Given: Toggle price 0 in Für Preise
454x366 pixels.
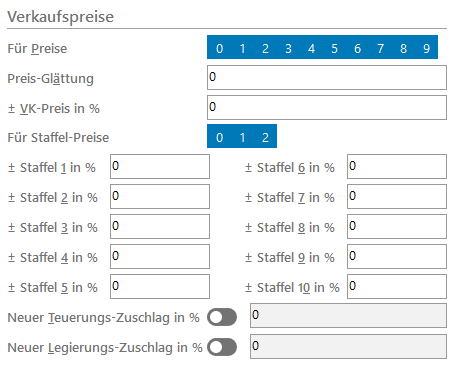Looking at the screenshot, I should [x=219, y=47].
